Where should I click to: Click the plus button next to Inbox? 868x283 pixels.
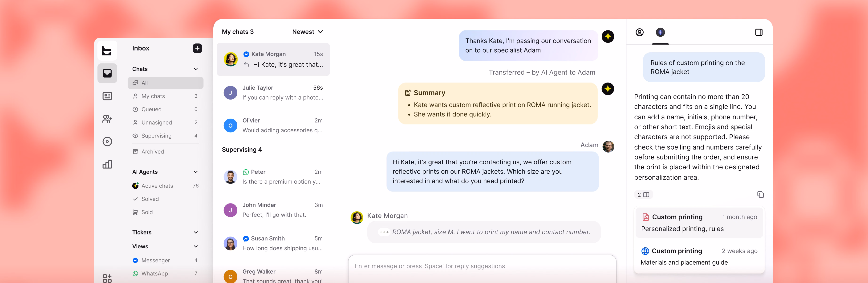pos(198,48)
